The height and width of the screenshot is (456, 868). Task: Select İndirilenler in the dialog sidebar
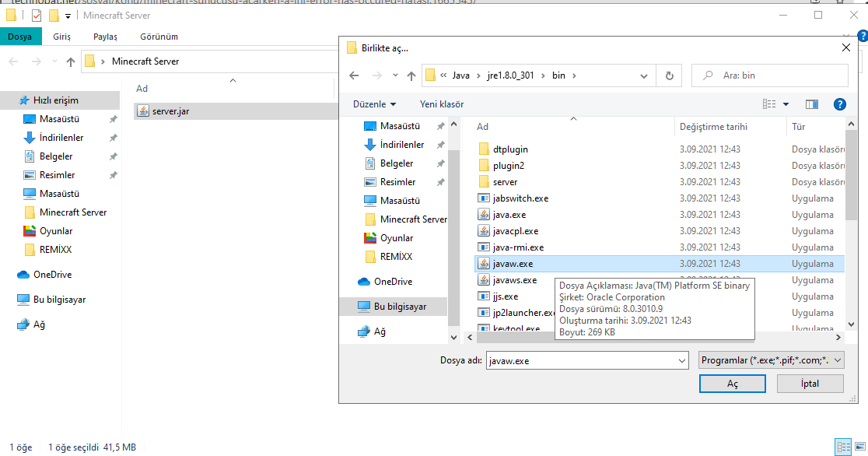click(x=402, y=145)
